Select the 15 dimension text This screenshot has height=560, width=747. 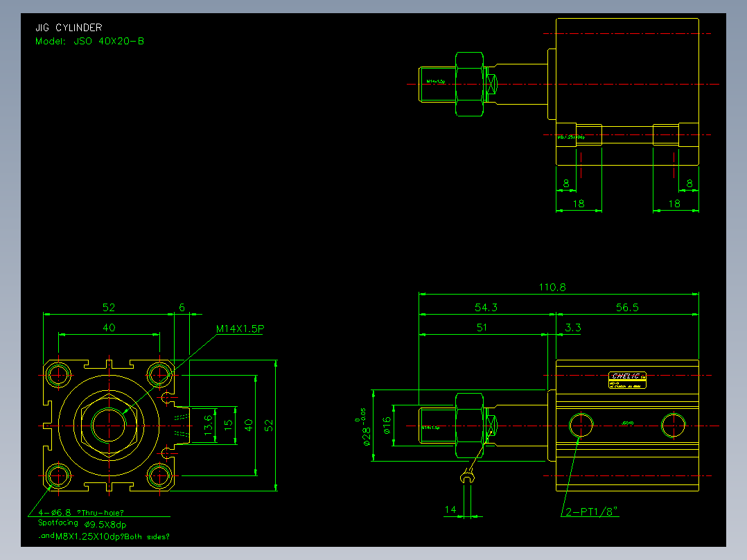coord(228,423)
